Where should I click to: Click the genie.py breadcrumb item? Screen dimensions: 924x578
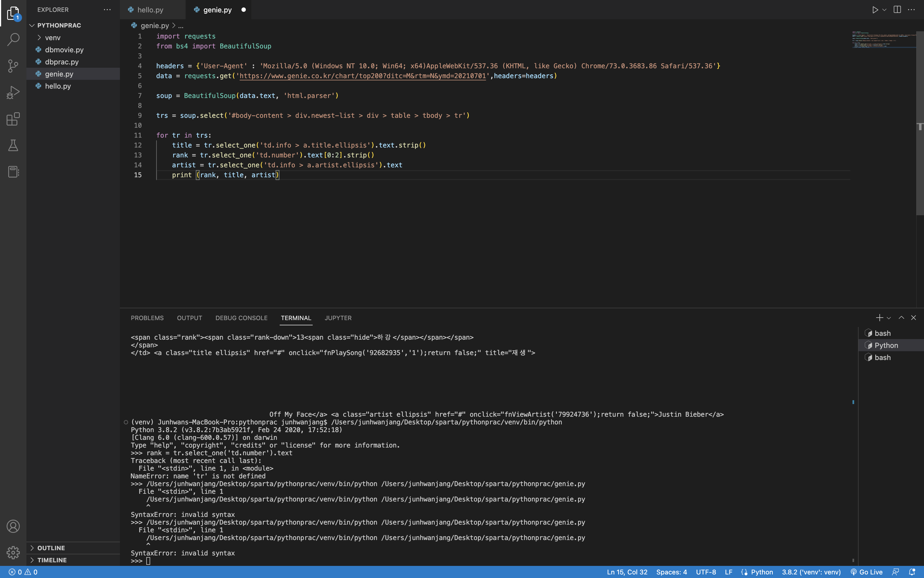tap(154, 26)
